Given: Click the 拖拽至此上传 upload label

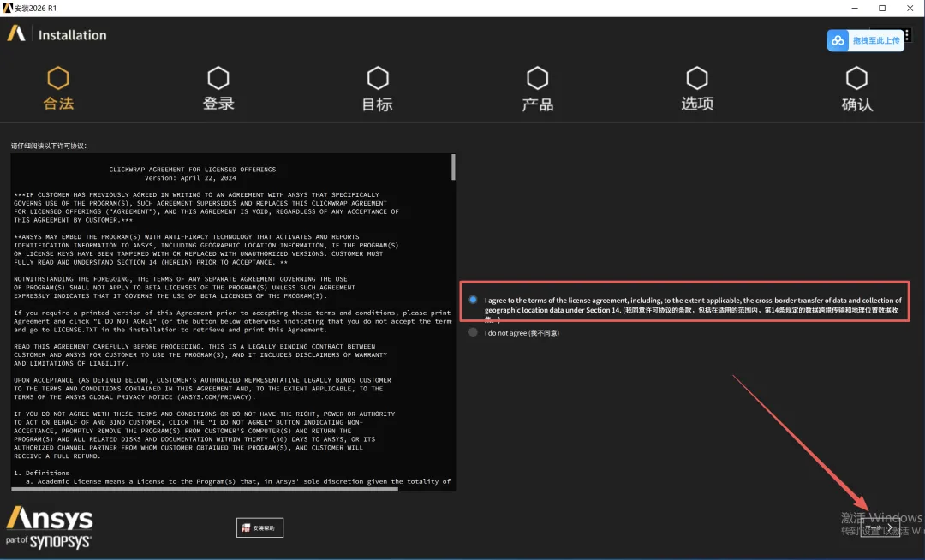Looking at the screenshot, I should (x=876, y=41).
